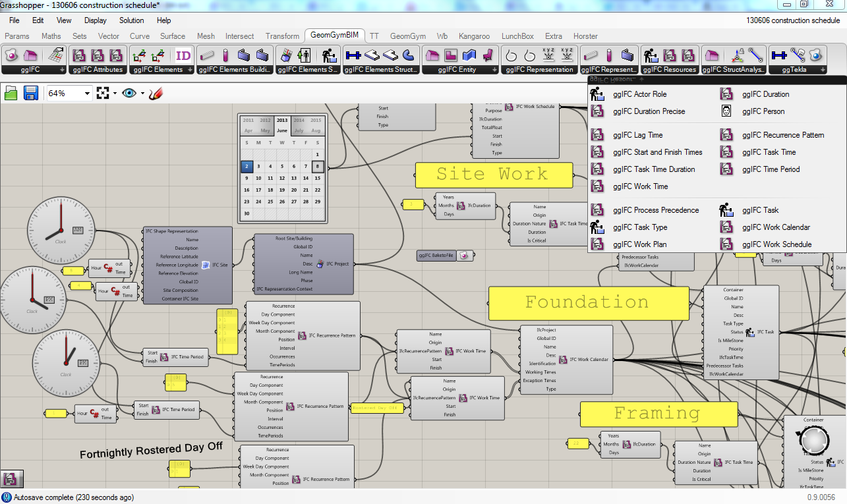The image size is (847, 504).
Task: Turn the dial knob on the Container node
Action: [815, 439]
